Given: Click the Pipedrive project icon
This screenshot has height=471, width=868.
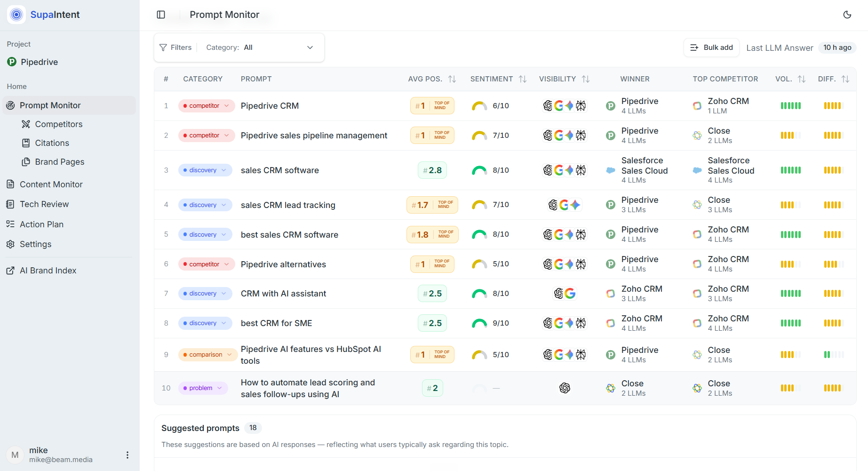Looking at the screenshot, I should click(12, 62).
